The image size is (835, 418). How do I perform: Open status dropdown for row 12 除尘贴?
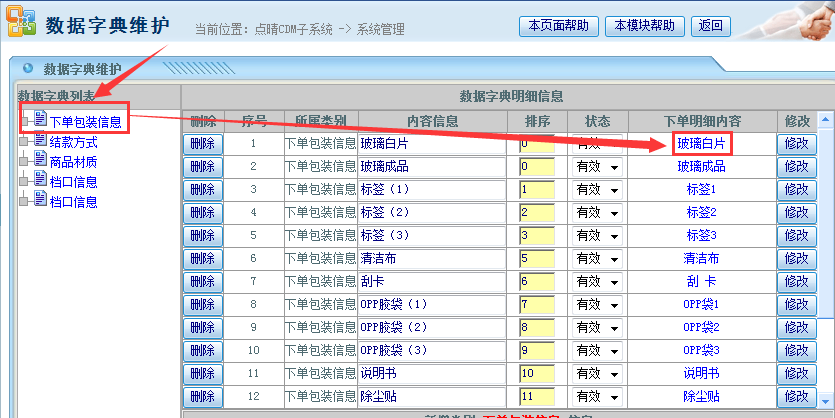(x=597, y=397)
